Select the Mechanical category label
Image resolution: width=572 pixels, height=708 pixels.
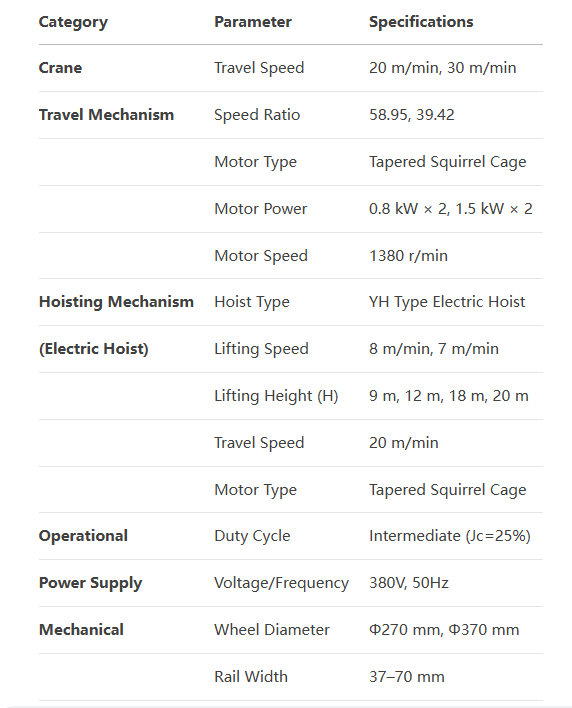click(81, 629)
